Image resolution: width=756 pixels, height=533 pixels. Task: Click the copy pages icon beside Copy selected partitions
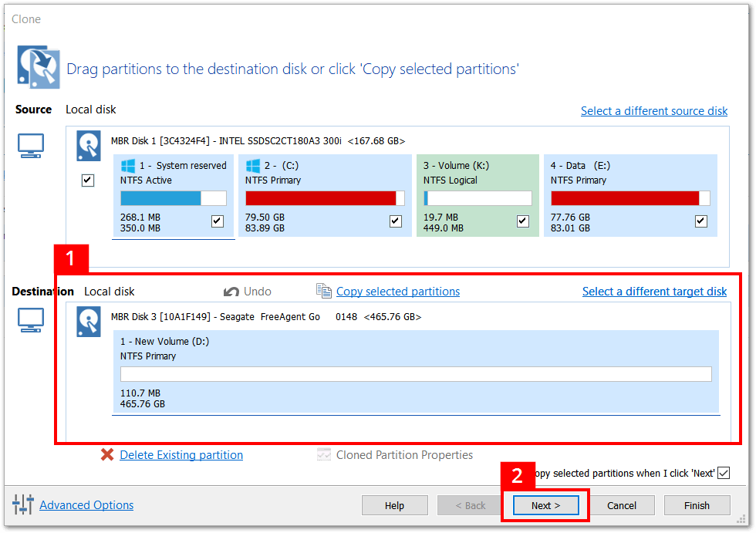pos(323,291)
